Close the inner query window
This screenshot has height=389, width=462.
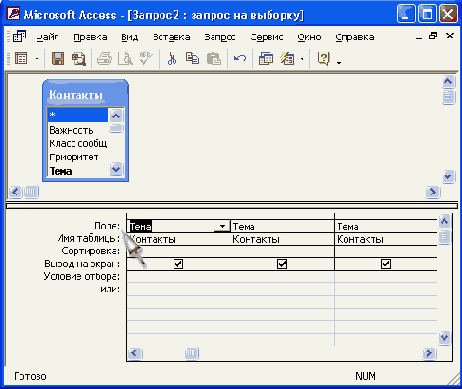(450, 36)
